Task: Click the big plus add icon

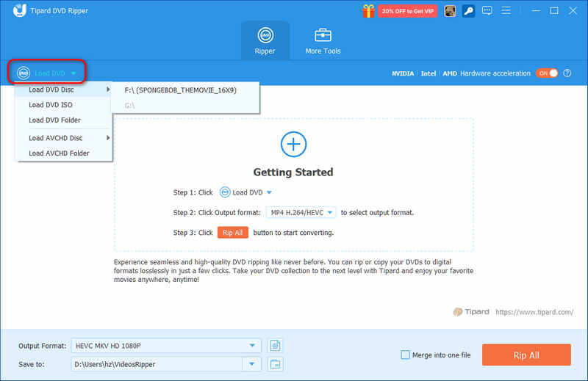Action: coord(293,144)
